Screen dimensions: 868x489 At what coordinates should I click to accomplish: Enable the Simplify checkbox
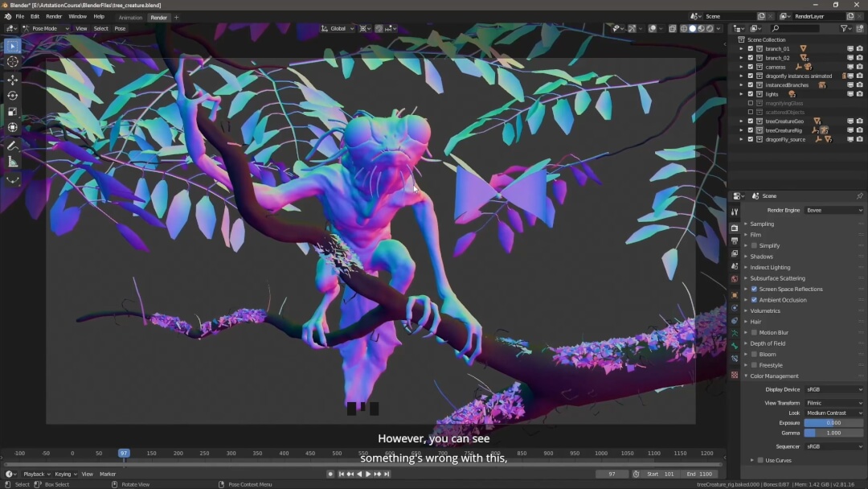coord(754,246)
